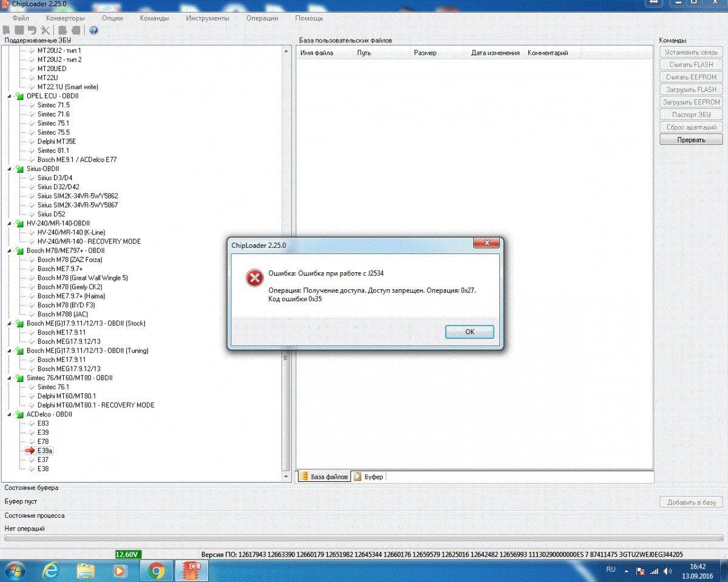The width and height of the screenshot is (728, 582).
Task: Click the process progress bar
Action: pyautogui.click(x=363, y=538)
